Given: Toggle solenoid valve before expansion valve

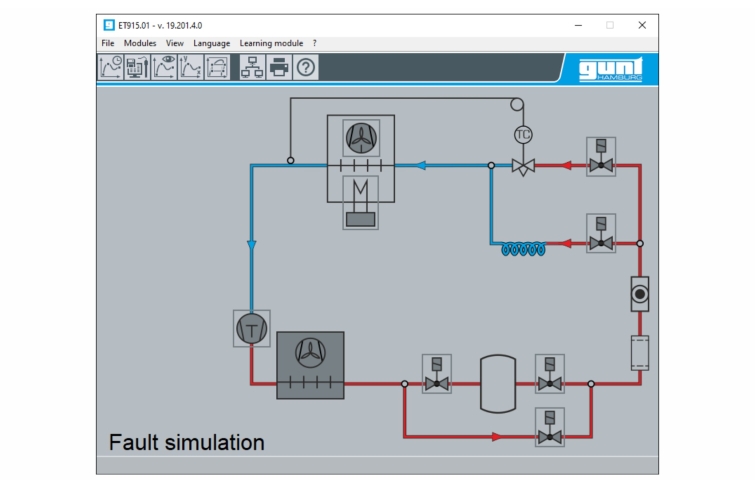Looking at the screenshot, I should tap(601, 157).
